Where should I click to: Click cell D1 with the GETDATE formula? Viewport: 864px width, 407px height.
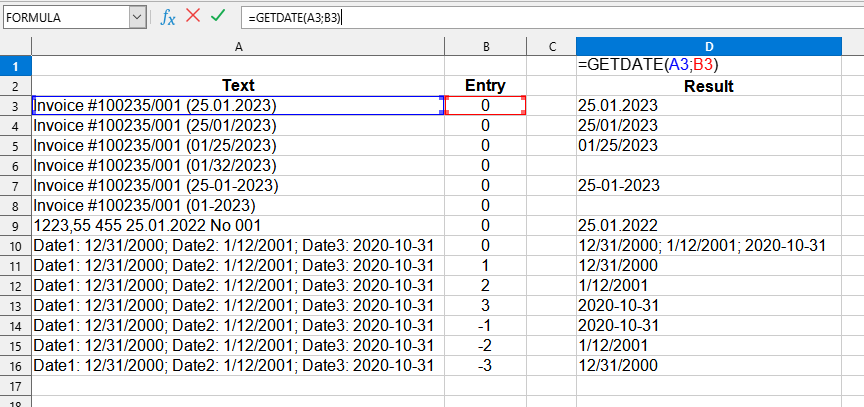[x=709, y=66]
